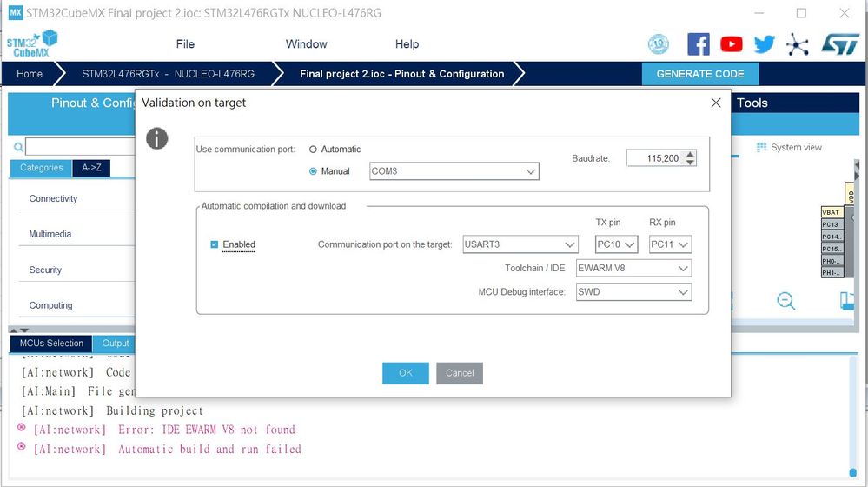Screen dimensions: 868x487
Task: Click the STM32L476RGTx NUCLEO-L476RG breadcrumb
Action: (x=169, y=74)
